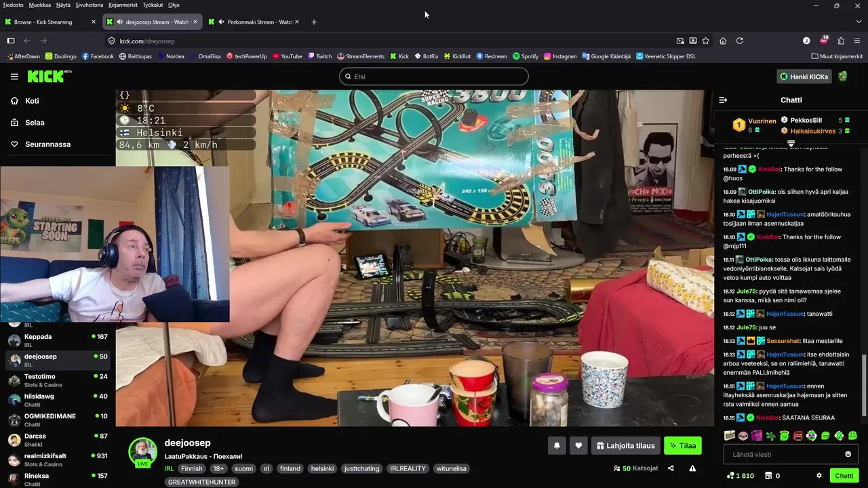The height and width of the screenshot is (488, 868).
Task: Send message with the Chatti button
Action: coord(844,475)
